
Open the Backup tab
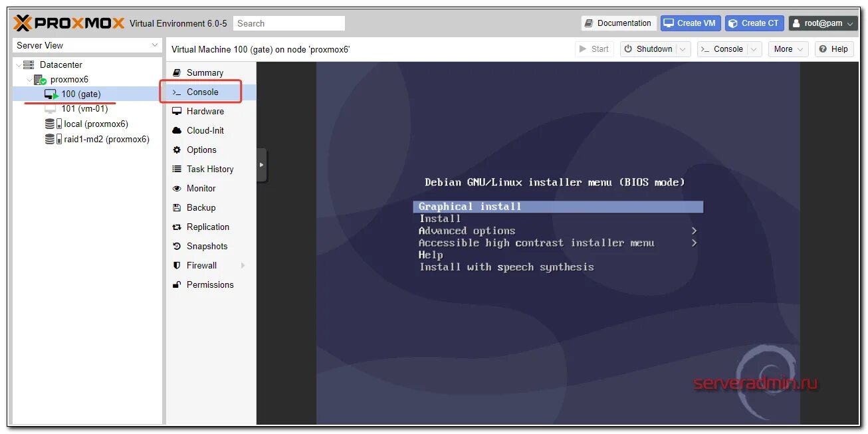[x=211, y=207]
